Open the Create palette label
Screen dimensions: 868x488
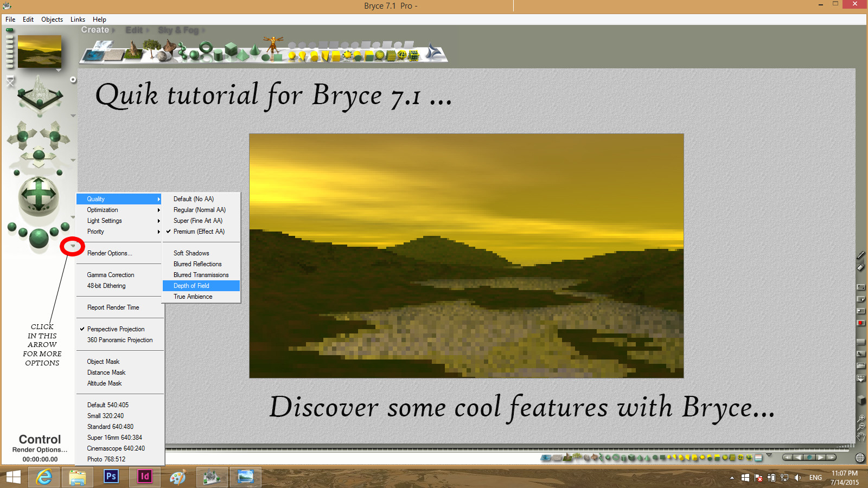(95, 30)
